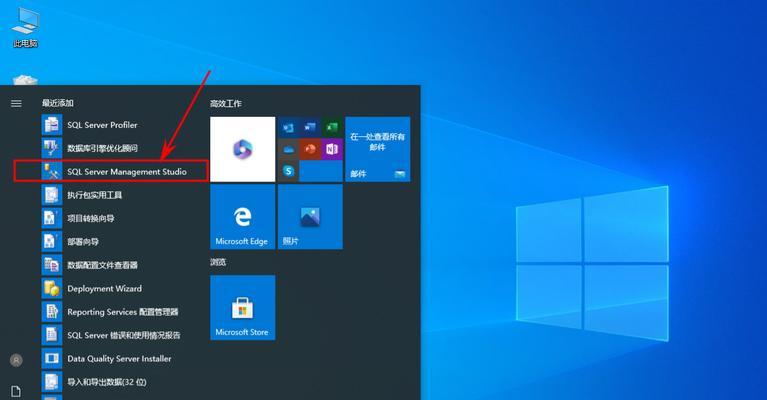Click the 数据库引擎优化顾问 icon
This screenshot has height=400, width=767.
[x=52, y=148]
